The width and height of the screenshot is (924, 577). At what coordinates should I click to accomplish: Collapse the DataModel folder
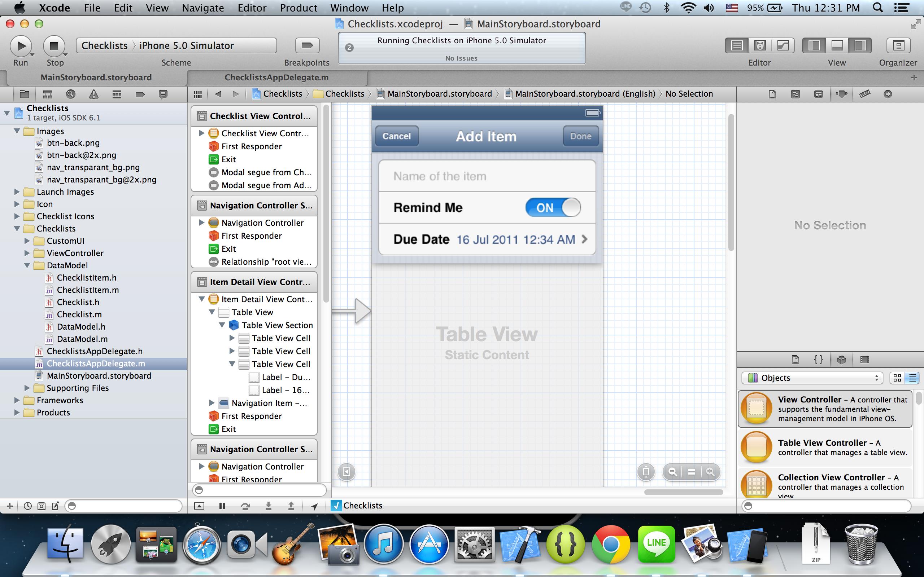click(27, 266)
